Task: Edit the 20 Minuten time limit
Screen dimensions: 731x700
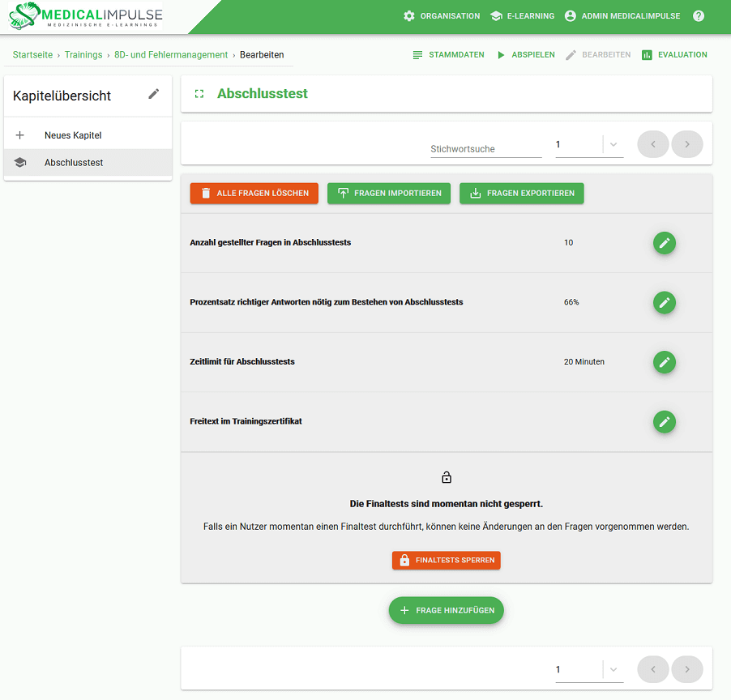Action: 664,362
